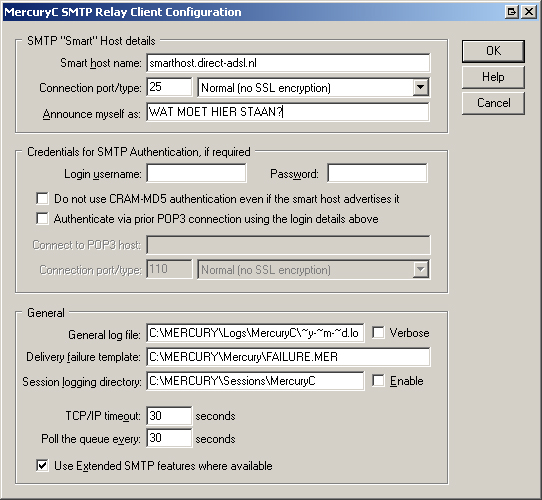Enable Authenticate via prior POP3 connection
542x500 pixels.
click(42, 219)
